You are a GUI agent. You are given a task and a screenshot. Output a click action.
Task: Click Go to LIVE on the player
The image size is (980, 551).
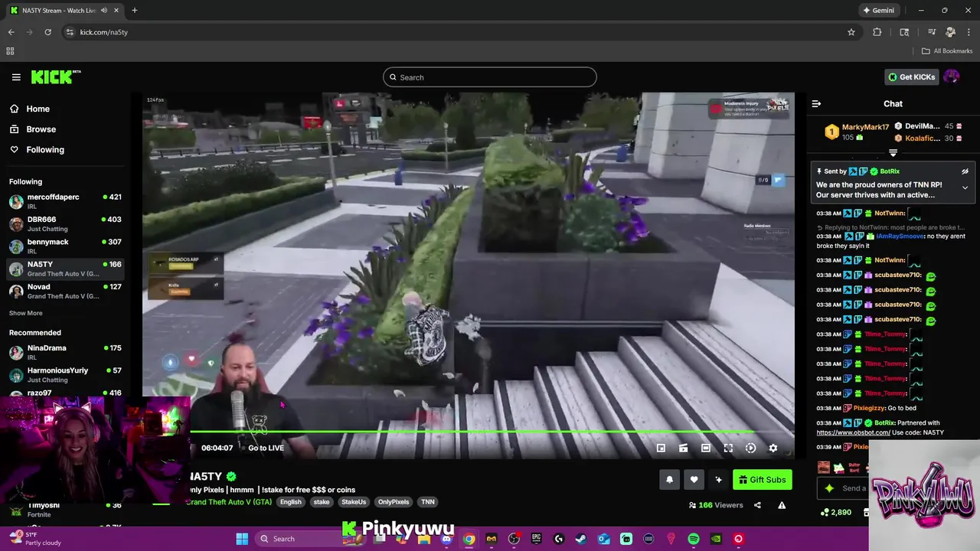pos(266,448)
